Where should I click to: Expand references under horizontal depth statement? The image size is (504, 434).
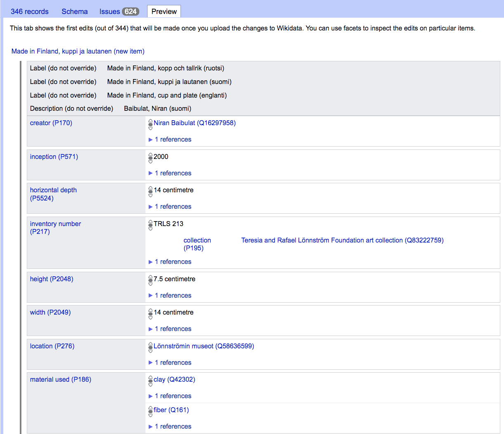(x=170, y=207)
